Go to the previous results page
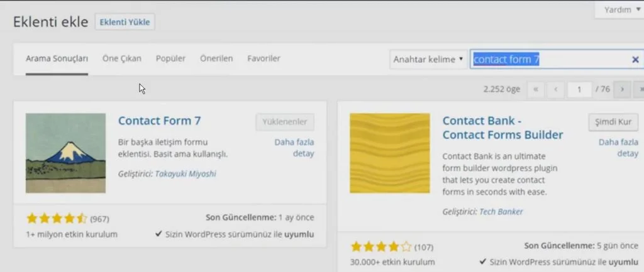644x272 pixels. click(x=555, y=89)
